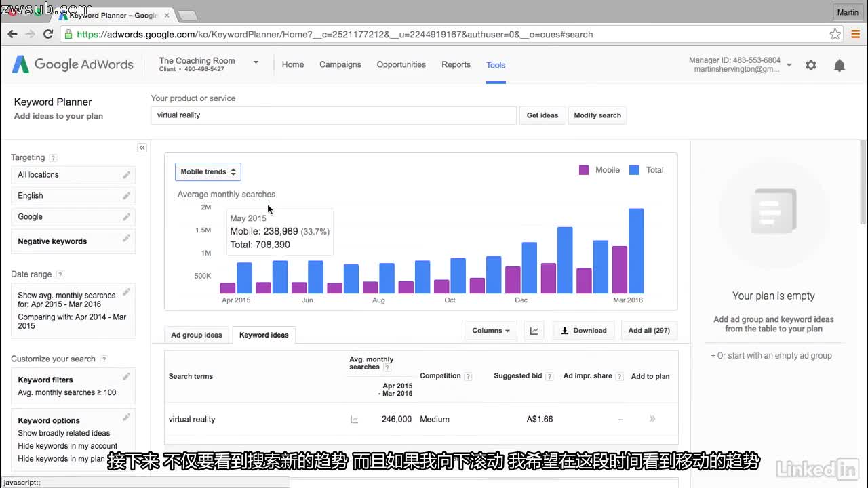Click the Martin profile button in Chrome

click(848, 12)
